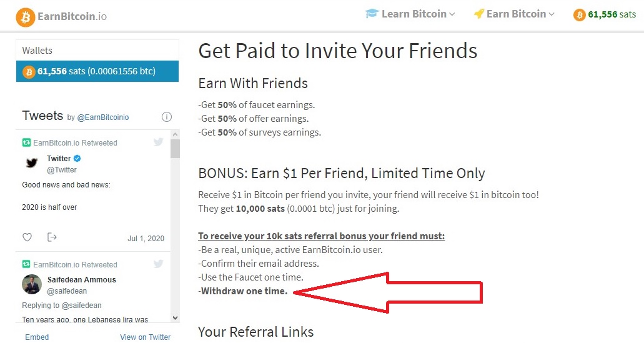Screen dimensions: 644x343
Task: Expand the Learn Bitcoin dropdown menu
Action: (418, 14)
